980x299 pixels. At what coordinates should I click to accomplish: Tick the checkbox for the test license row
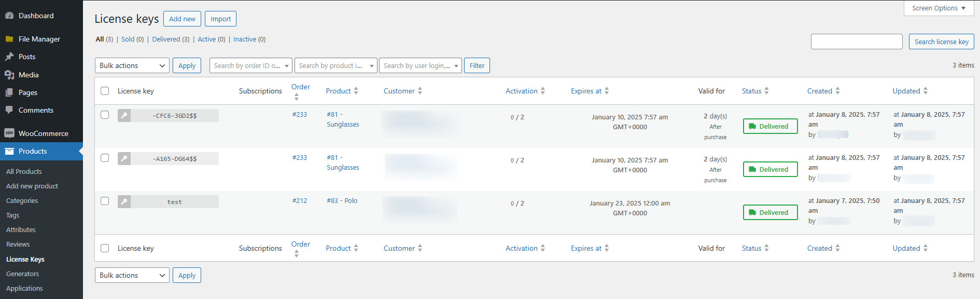(105, 201)
